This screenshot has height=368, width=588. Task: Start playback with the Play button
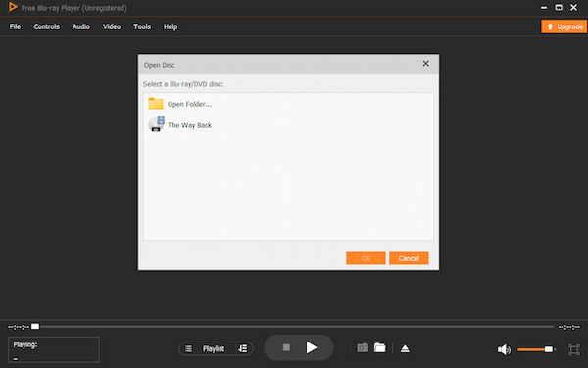pos(312,347)
